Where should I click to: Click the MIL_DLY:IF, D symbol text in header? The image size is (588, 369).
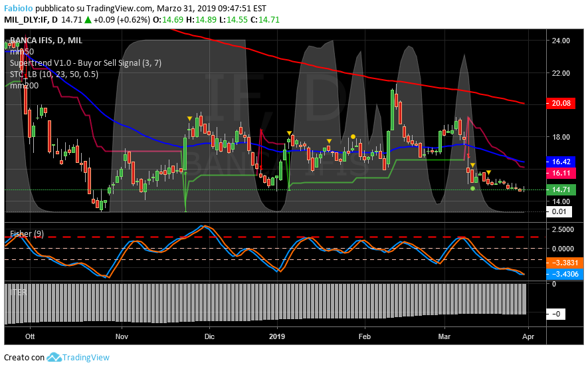31,20
